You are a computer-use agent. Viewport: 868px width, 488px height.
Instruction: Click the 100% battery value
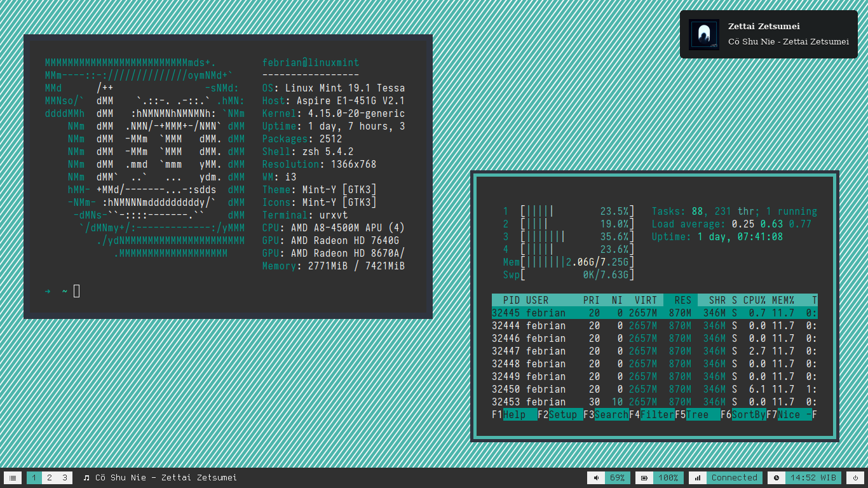[x=668, y=478]
